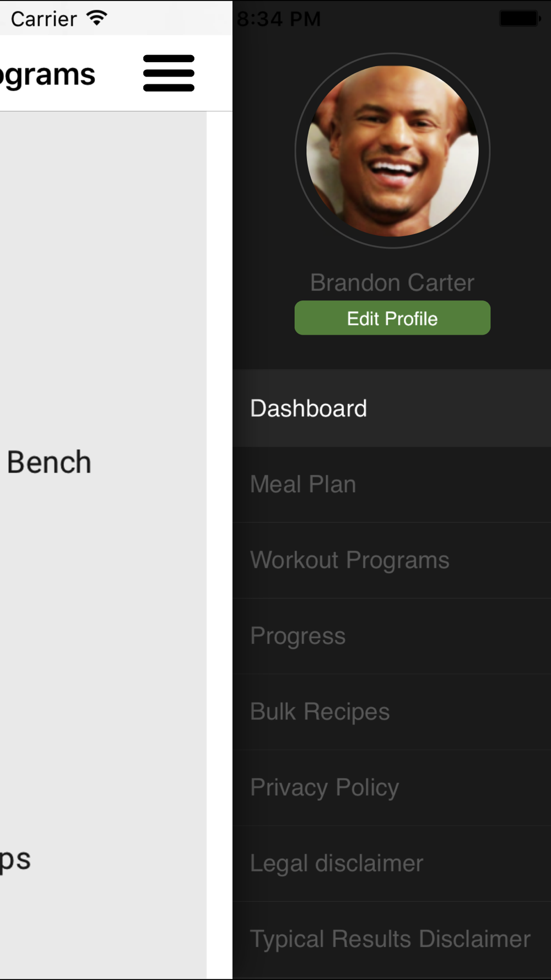Viewport: 551px width, 980px height.
Task: Select the Bench workout row
Action: (x=103, y=462)
